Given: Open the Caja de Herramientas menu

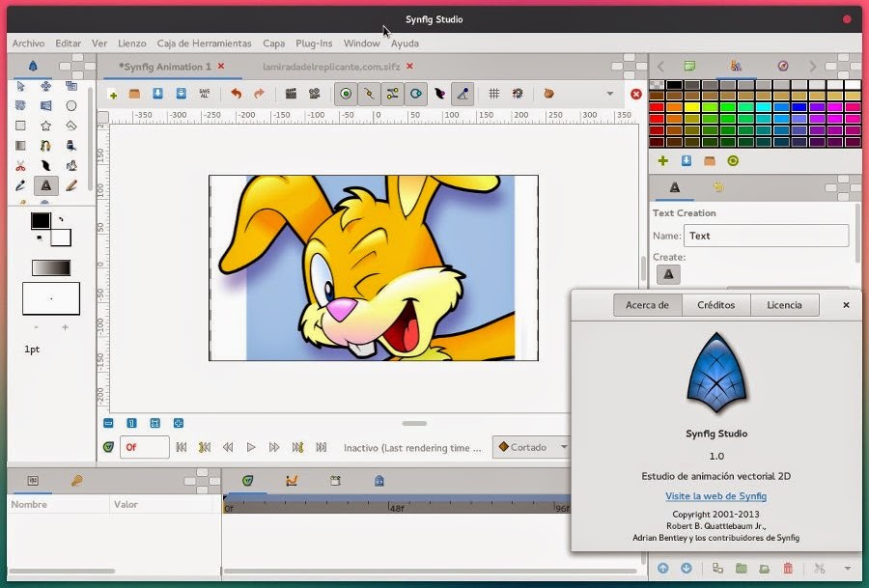Looking at the screenshot, I should (204, 43).
